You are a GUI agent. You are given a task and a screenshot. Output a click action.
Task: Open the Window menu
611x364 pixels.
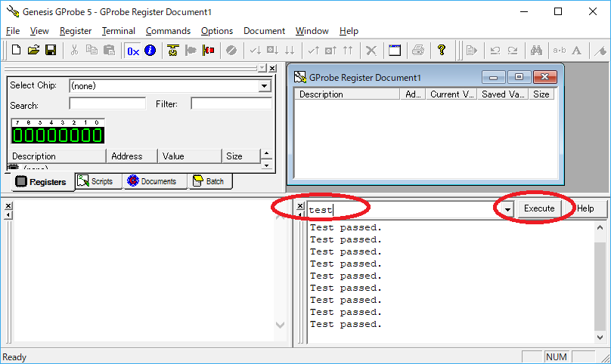pyautogui.click(x=312, y=31)
